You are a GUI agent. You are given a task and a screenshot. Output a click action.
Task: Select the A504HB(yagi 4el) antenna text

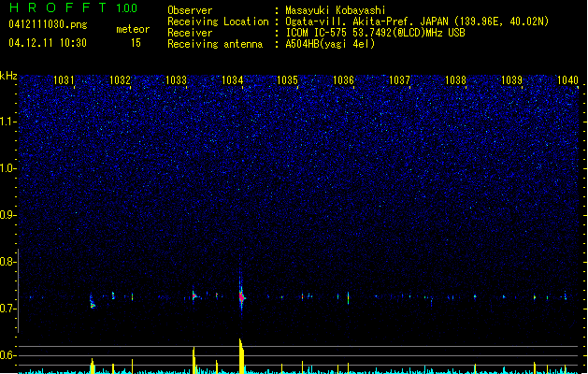coord(330,44)
